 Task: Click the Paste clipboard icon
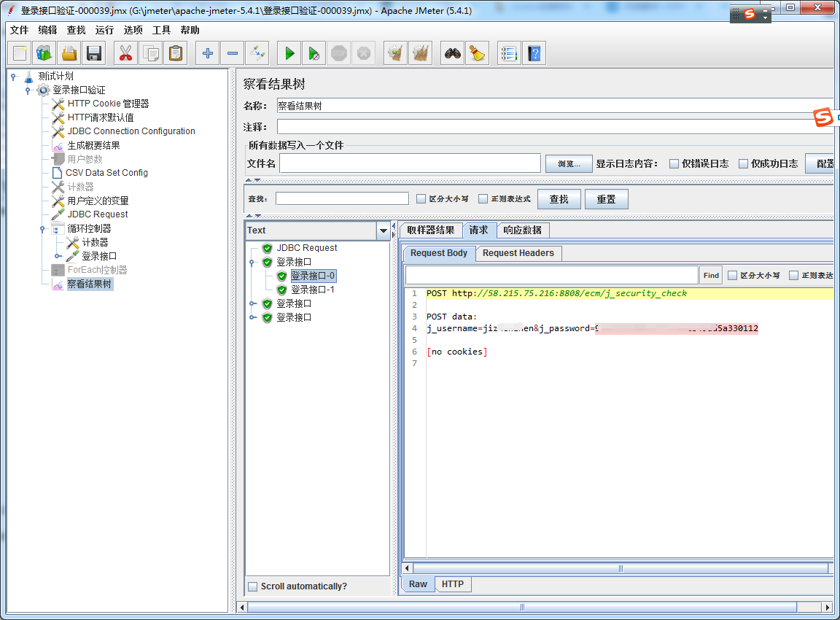coord(175,53)
